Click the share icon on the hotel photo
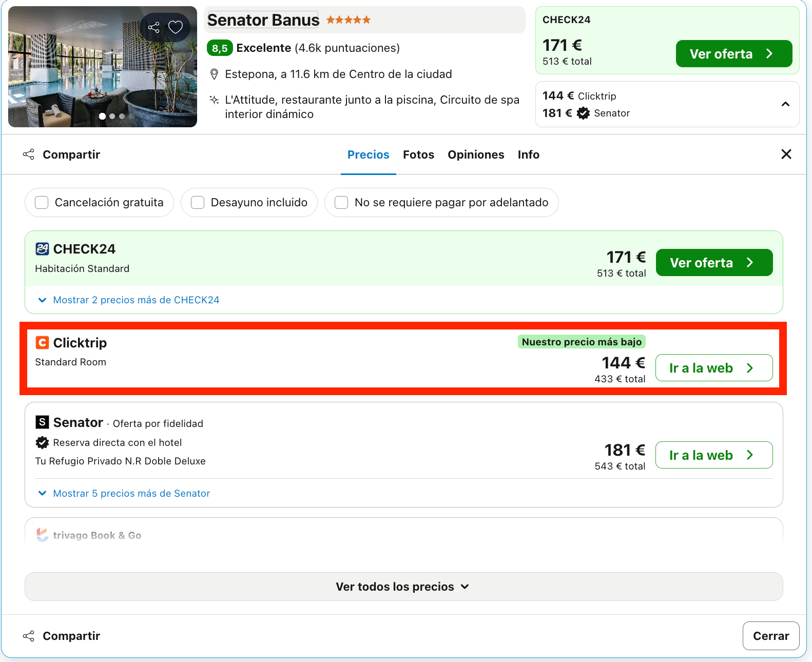 coord(153,27)
